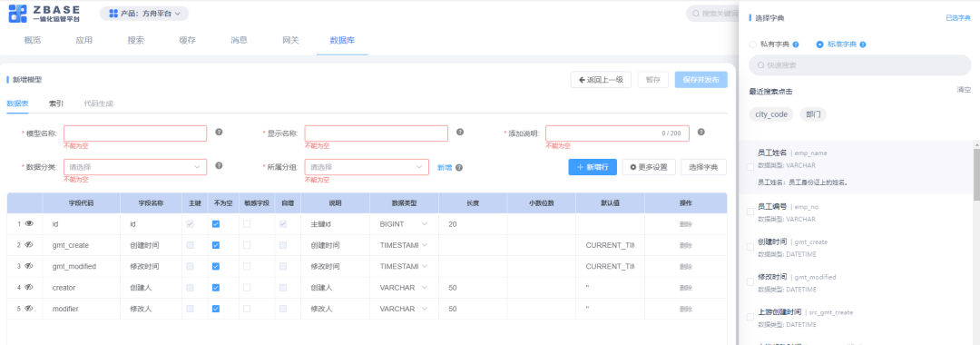Click the 暂存 button
Image resolution: width=980 pixels, height=345 pixels.
click(x=653, y=79)
